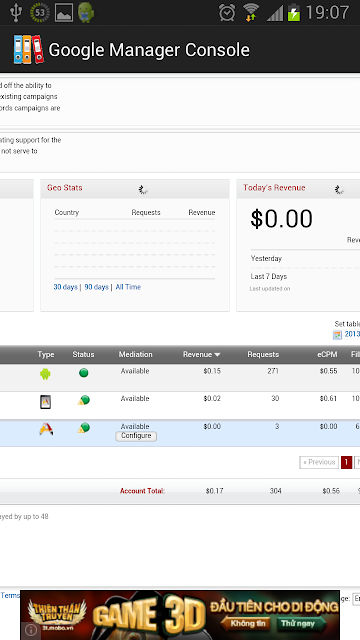Click the $0.55 eCPM cell
The height and width of the screenshot is (640, 360).
pyautogui.click(x=329, y=371)
